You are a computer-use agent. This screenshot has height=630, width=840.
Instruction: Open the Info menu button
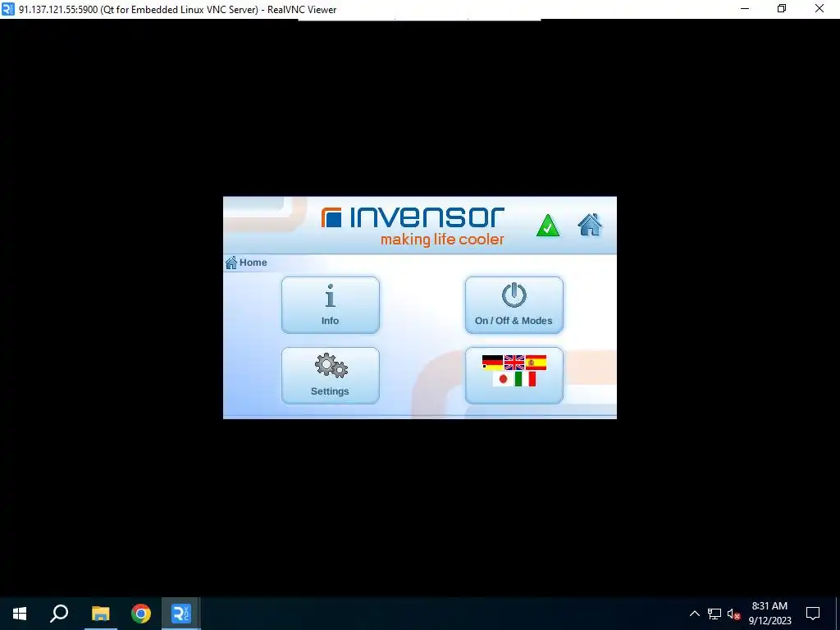(330, 305)
